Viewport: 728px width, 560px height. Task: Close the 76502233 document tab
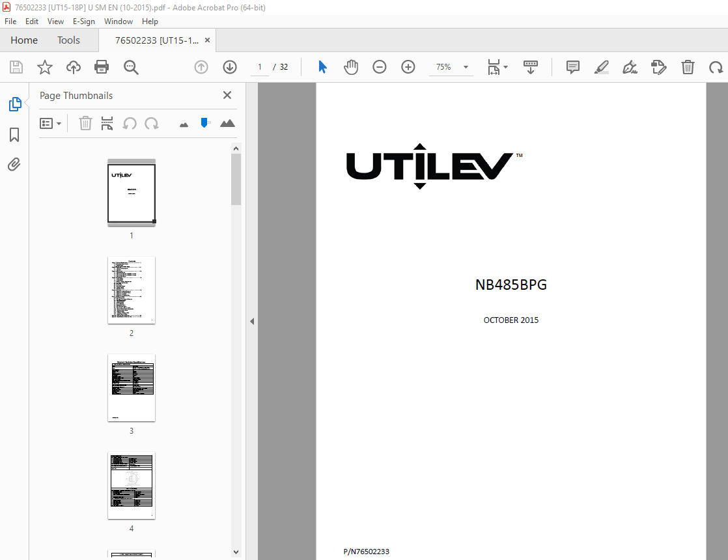[208, 40]
